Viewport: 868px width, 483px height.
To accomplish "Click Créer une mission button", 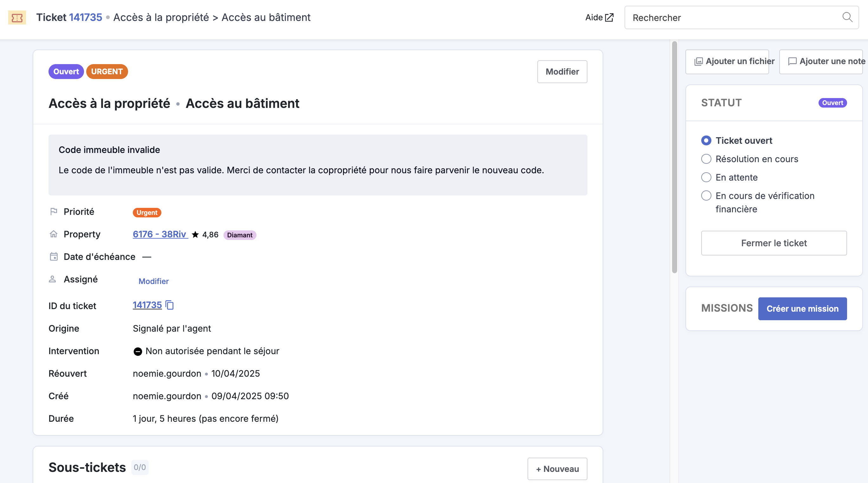I will point(803,309).
